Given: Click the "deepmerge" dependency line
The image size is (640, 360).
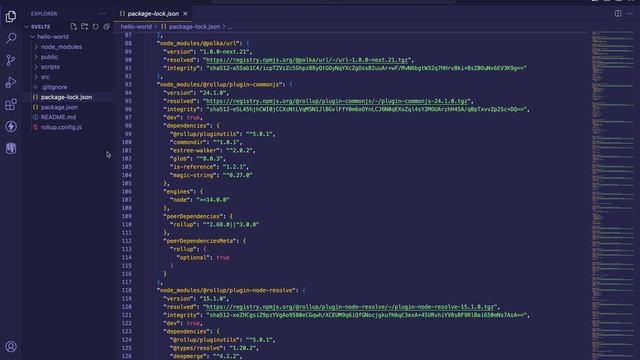Looking at the screenshot, I should coord(206,356).
